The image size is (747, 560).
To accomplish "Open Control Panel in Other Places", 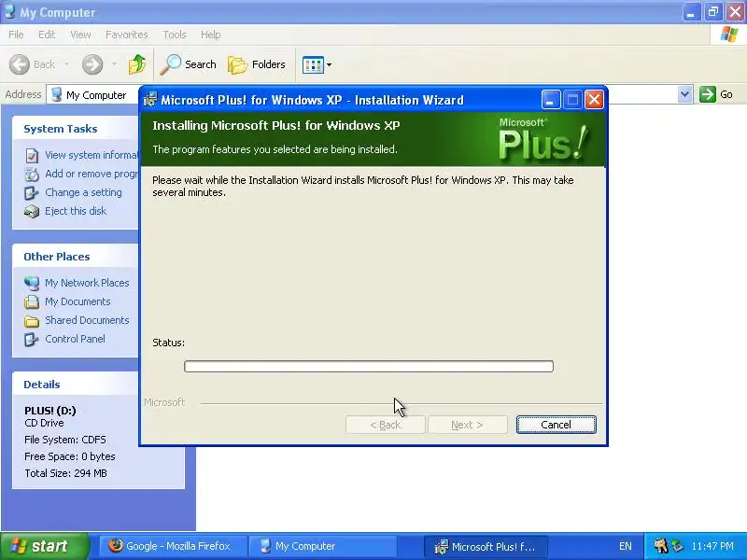I will [x=76, y=339].
